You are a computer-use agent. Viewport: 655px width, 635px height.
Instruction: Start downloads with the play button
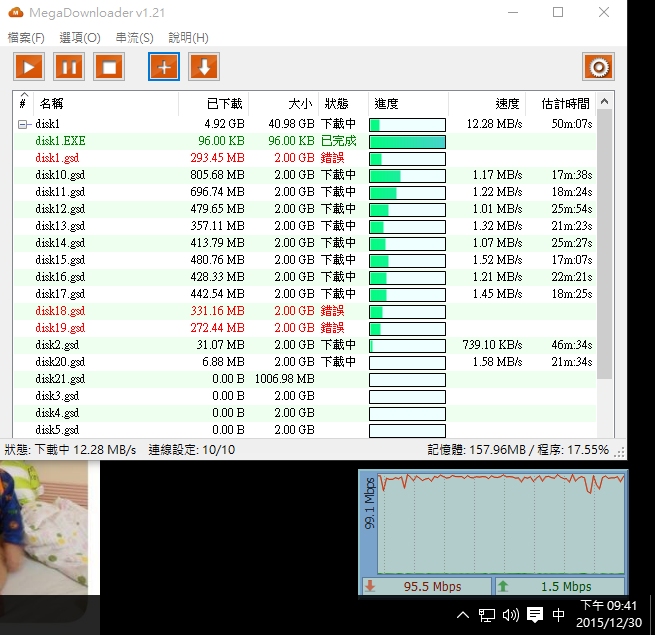point(29,67)
